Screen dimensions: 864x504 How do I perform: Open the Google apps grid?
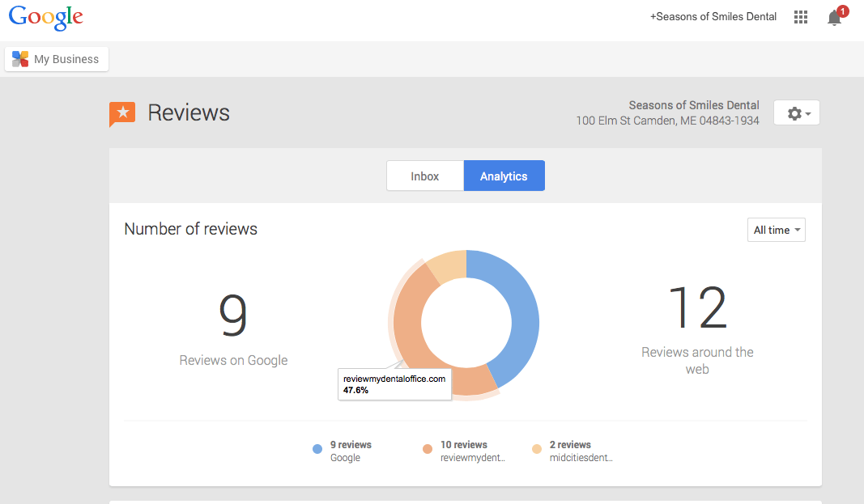point(801,17)
